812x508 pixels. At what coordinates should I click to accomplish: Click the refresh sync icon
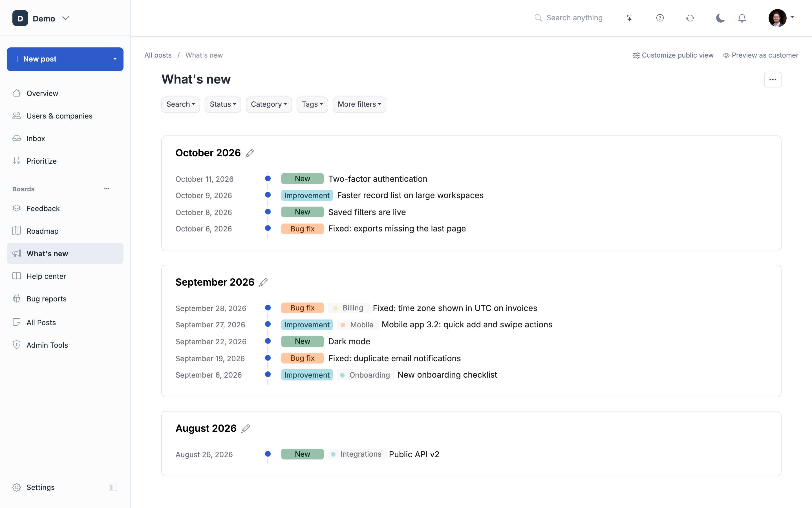pyautogui.click(x=690, y=18)
